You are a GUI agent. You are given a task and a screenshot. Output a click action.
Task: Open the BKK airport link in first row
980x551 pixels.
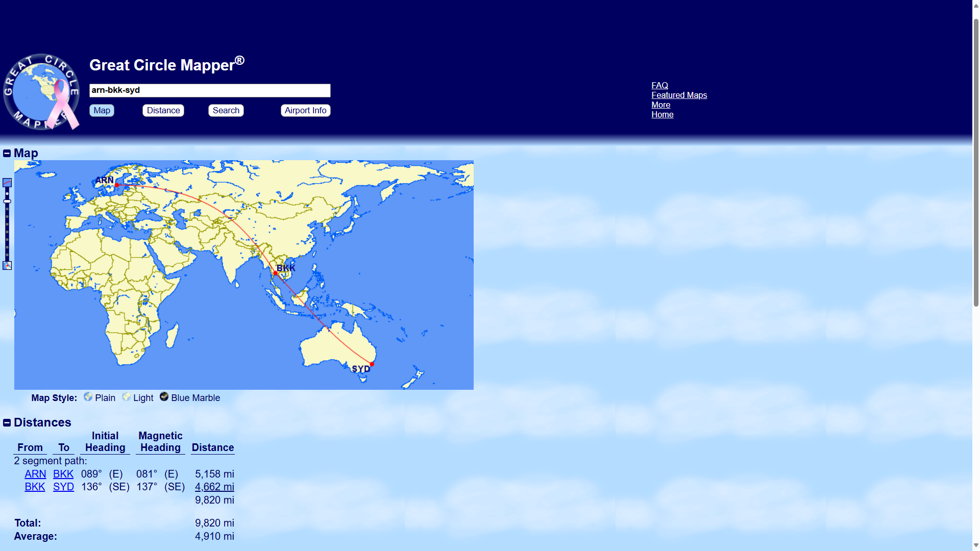(x=63, y=474)
